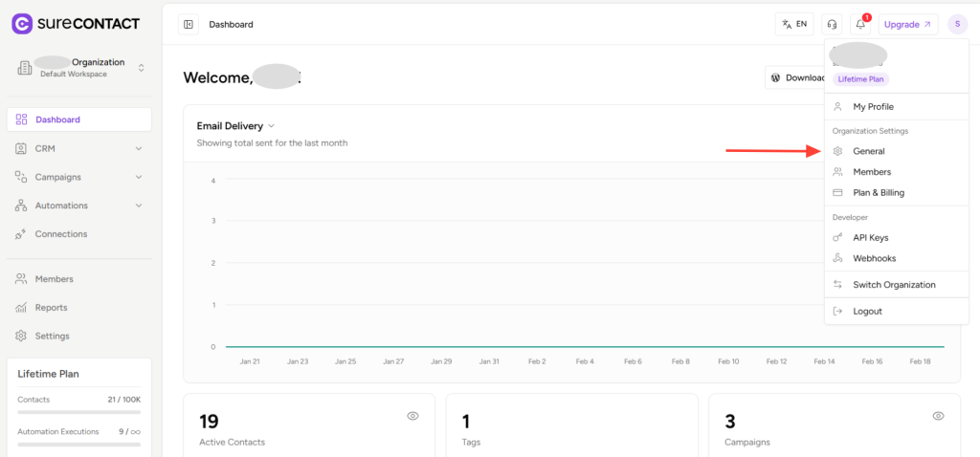980x457 pixels.
Task: Select Logout from the profile menu
Action: pyautogui.click(x=867, y=311)
